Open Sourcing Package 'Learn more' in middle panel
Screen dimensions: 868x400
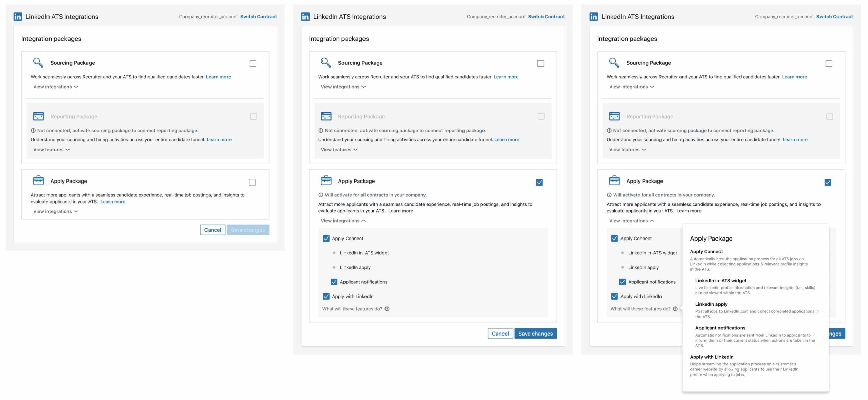pos(506,77)
